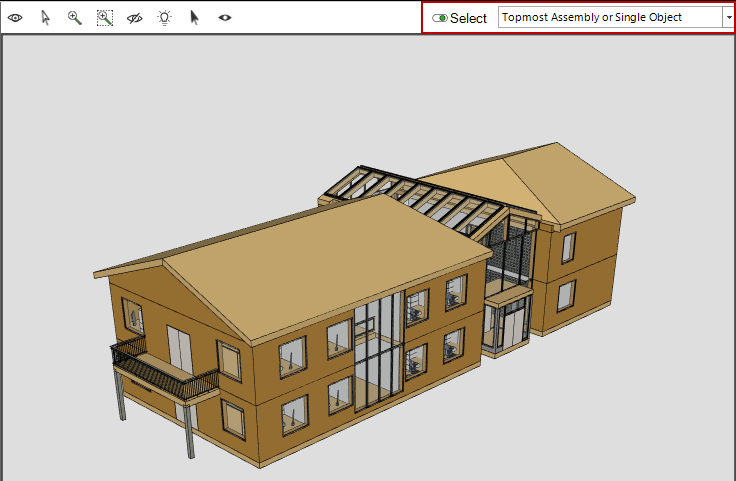This screenshot has height=481, width=736.
Task: Click the solid black eye icon
Action: coord(225,18)
